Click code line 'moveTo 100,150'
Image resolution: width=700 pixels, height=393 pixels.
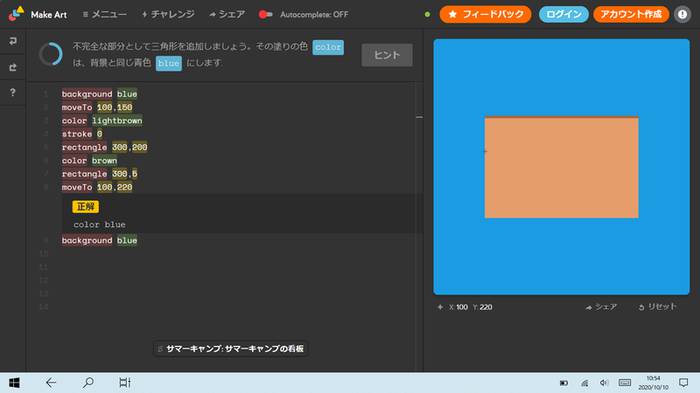[97, 107]
